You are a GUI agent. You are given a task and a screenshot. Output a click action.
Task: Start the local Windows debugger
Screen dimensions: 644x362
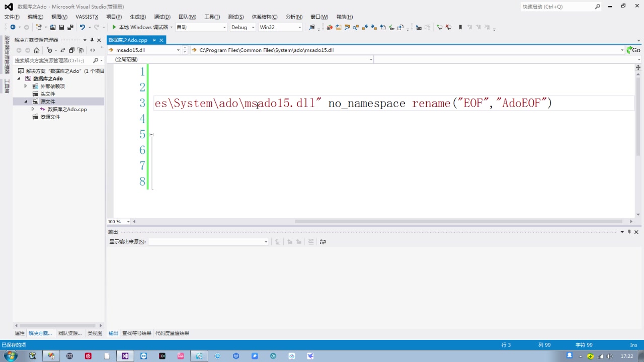tap(140, 27)
